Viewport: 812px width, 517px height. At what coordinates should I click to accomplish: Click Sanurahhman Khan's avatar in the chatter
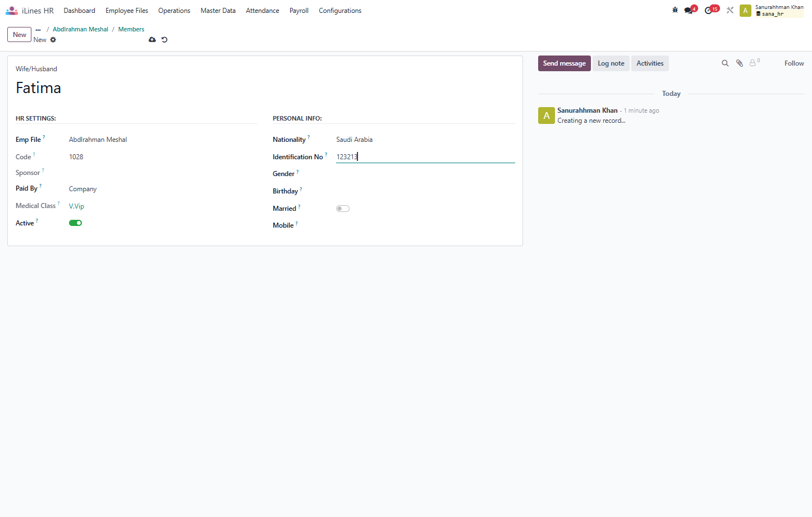[x=547, y=116]
